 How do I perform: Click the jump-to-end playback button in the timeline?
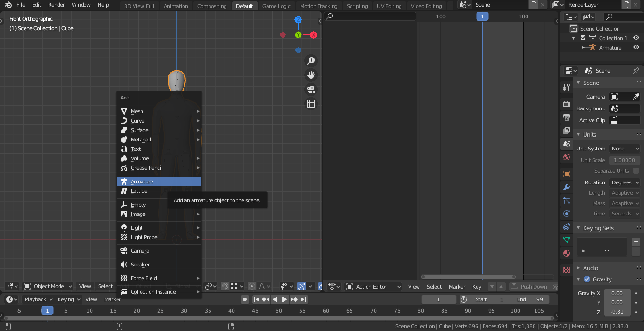(303, 299)
